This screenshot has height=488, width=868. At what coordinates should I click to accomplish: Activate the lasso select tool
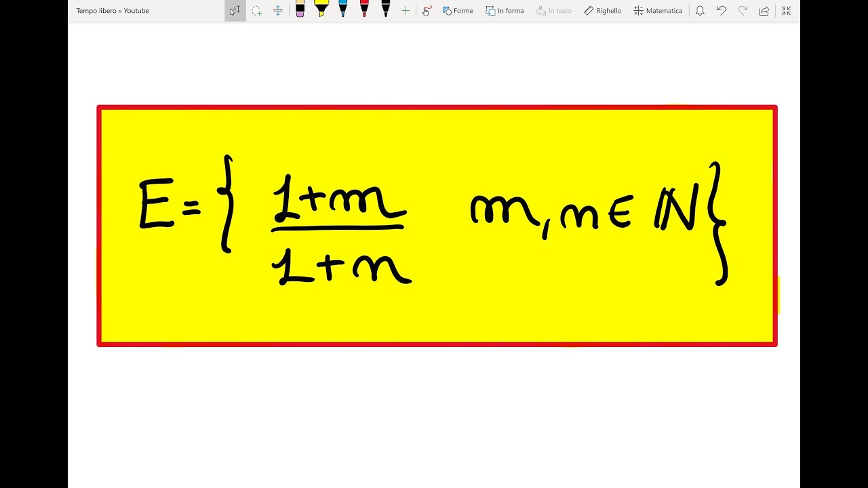pyautogui.click(x=256, y=11)
